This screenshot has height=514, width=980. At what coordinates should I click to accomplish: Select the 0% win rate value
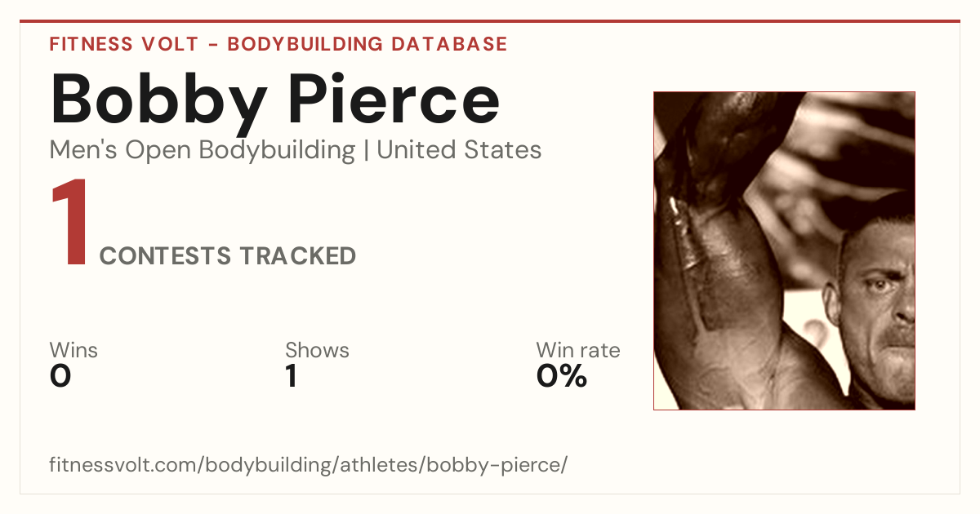tap(561, 376)
